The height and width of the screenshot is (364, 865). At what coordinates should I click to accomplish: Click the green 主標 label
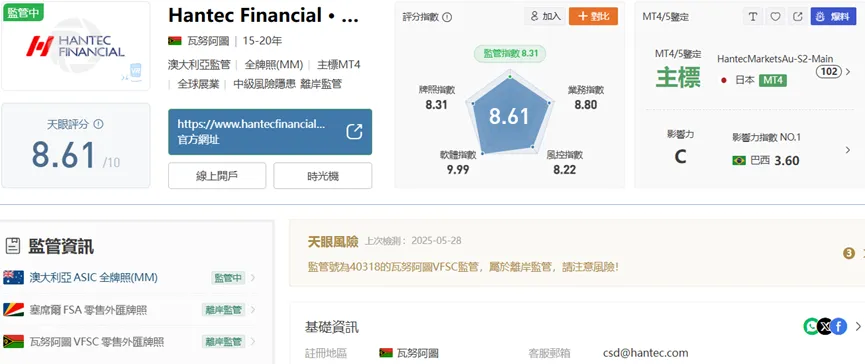[x=678, y=77]
